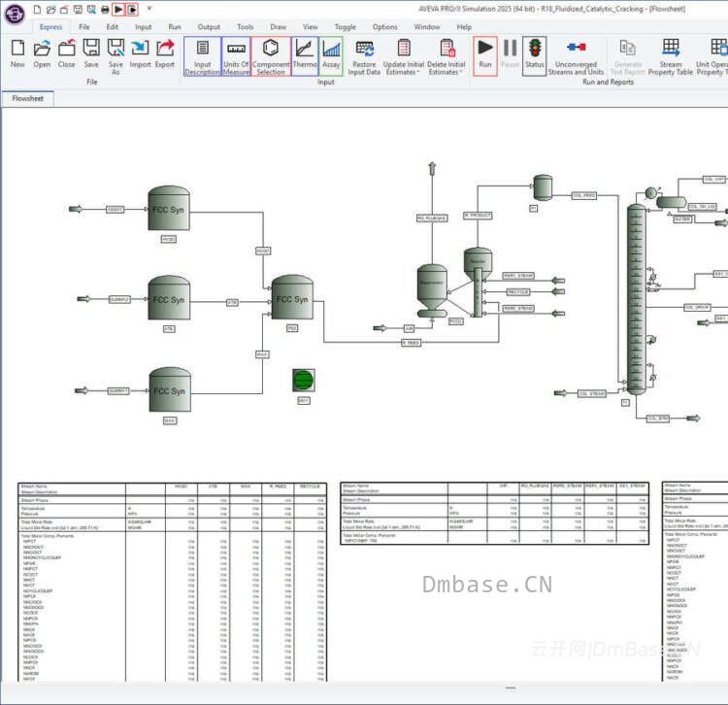The height and width of the screenshot is (705, 728).
Task: Open the Thermo data icon
Action: [x=305, y=56]
